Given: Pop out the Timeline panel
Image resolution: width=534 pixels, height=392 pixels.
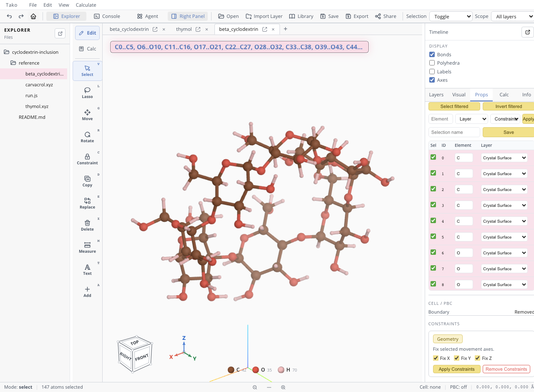Looking at the screenshot, I should point(527,32).
